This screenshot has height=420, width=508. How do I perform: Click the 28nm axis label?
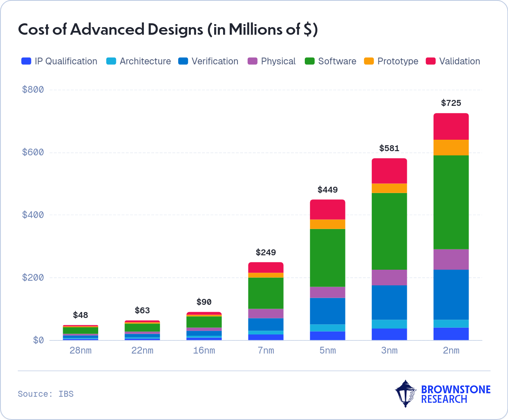[x=80, y=351]
